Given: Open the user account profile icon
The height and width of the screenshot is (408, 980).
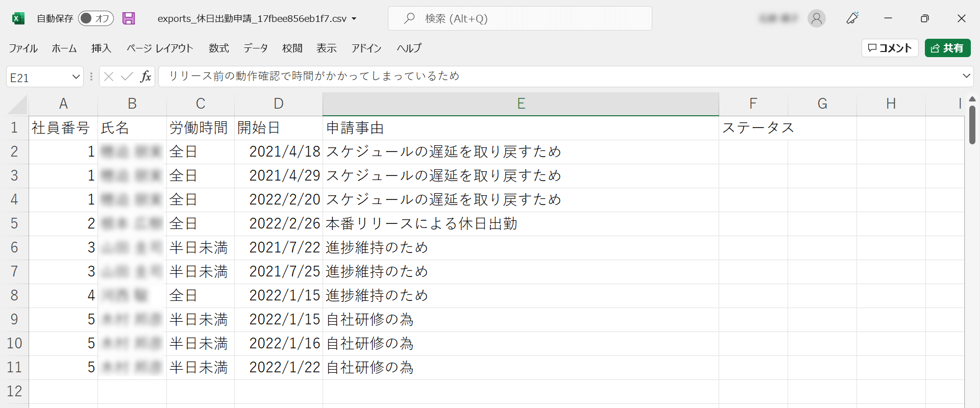Looking at the screenshot, I should [816, 19].
